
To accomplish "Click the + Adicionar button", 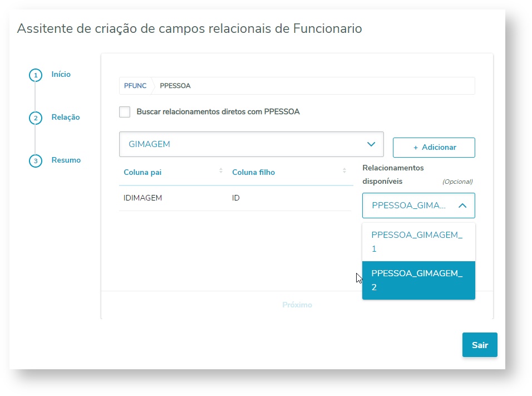I will coord(434,148).
